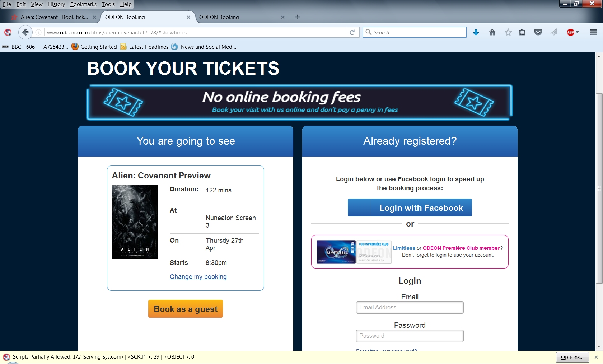Open the hamburger menu button
This screenshot has width=603, height=364.
(x=594, y=32)
